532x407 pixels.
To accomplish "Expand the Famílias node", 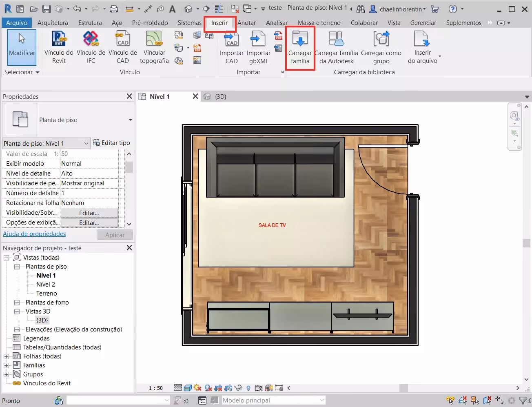I will click(7, 365).
